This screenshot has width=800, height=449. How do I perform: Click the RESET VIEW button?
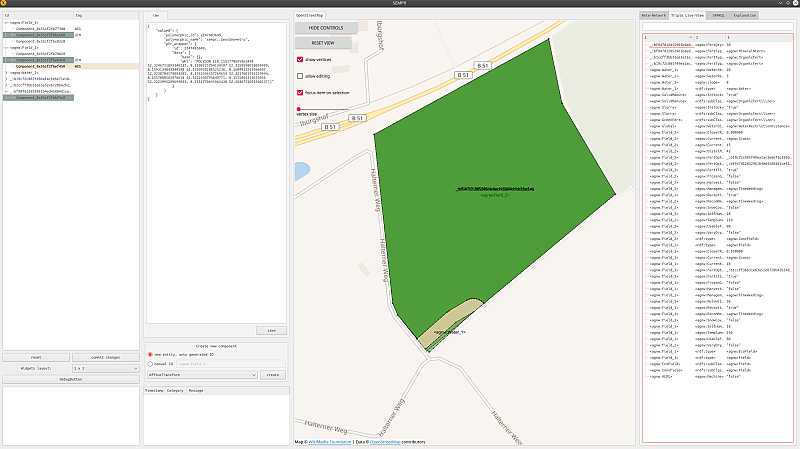[x=323, y=43]
